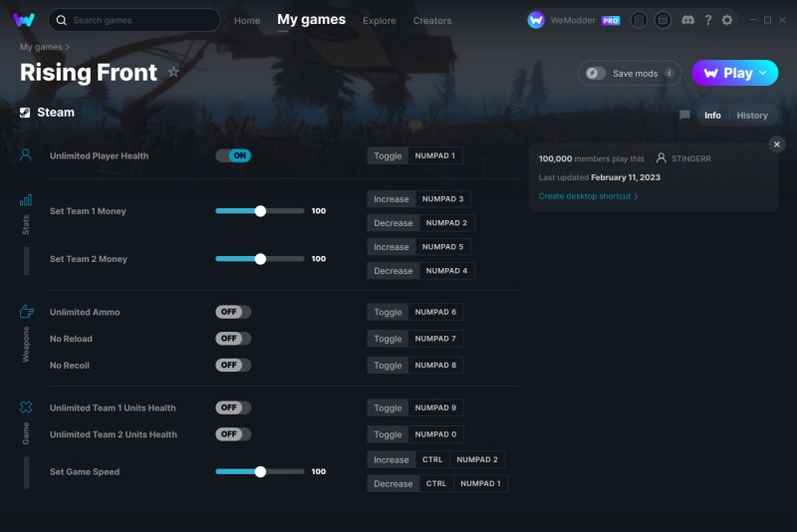Click Toggle NUMPAD 8 for No Recoil

(415, 365)
